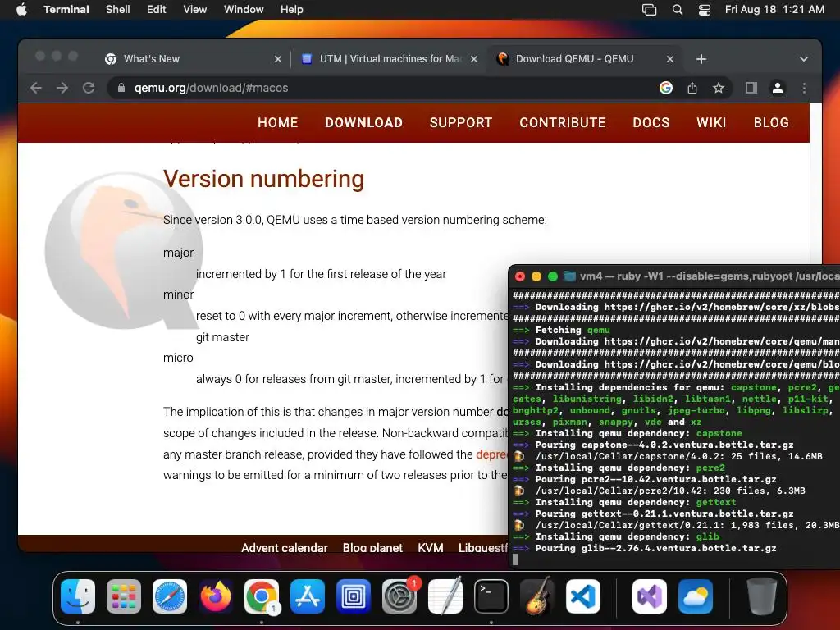The width and height of the screenshot is (840, 630).
Task: Open Spotlight search magnifier
Action: click(x=677, y=10)
